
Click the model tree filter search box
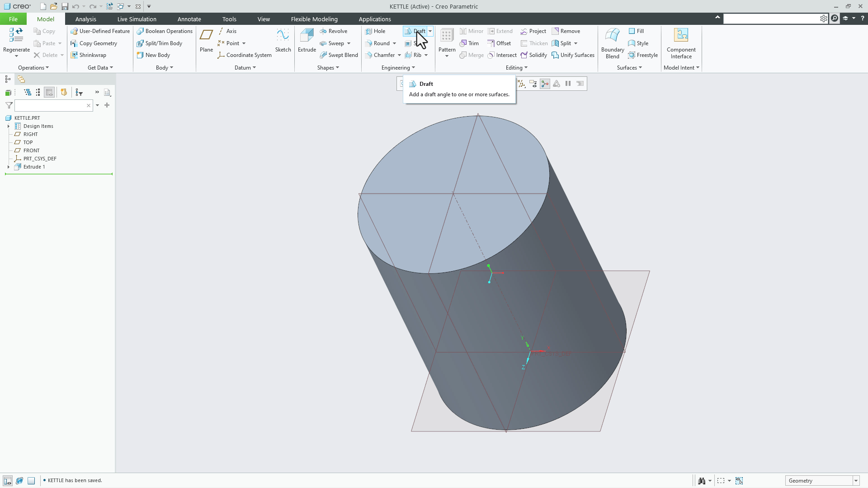point(52,105)
